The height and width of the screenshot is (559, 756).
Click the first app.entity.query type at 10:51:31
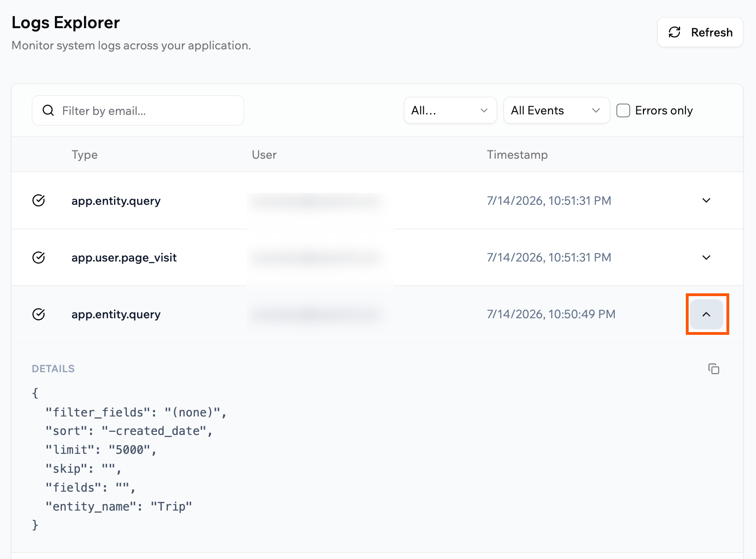coord(116,201)
